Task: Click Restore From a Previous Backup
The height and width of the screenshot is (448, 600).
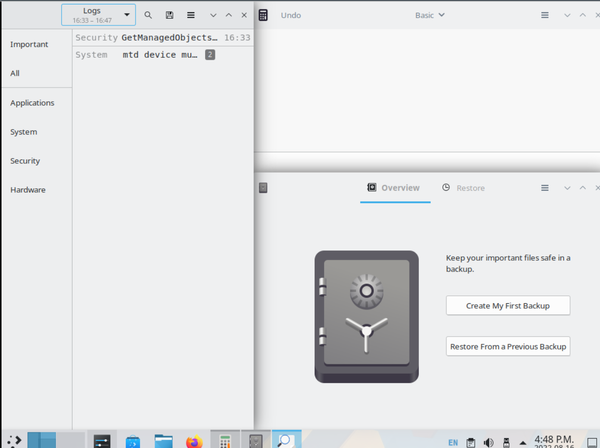Action: point(508,347)
